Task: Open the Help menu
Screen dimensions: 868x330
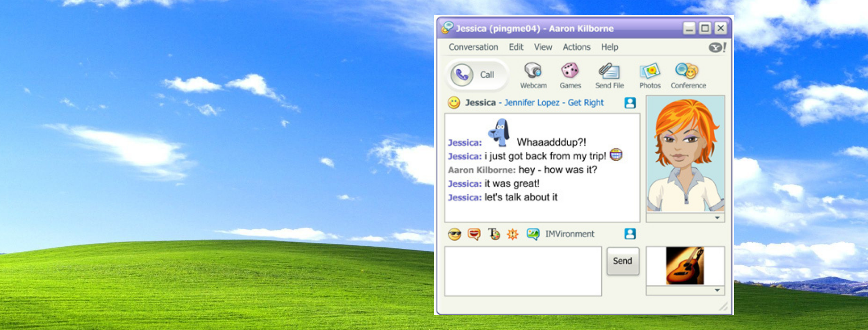Action: (610, 47)
